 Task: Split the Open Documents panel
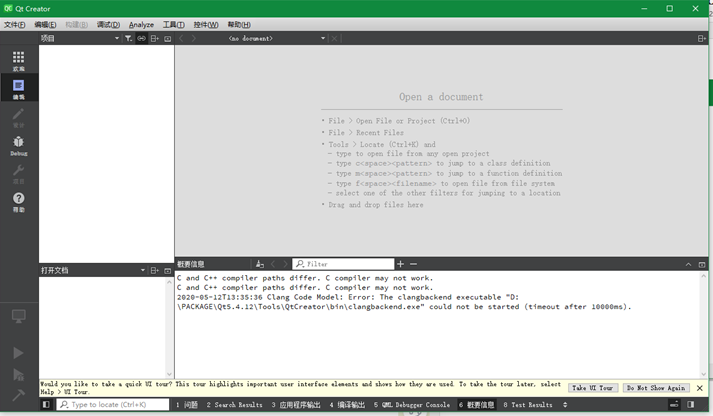[155, 271]
